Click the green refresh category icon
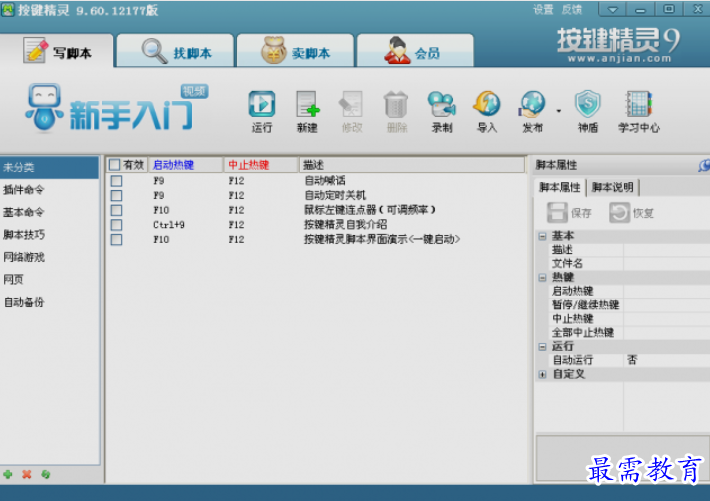The image size is (710, 501). point(45,474)
